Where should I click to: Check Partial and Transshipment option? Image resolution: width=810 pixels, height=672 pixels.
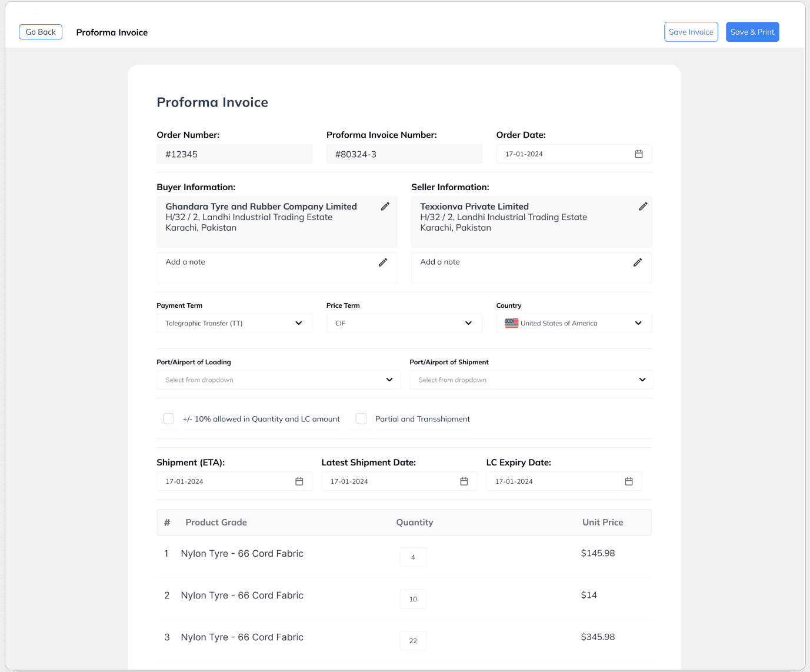coord(361,419)
